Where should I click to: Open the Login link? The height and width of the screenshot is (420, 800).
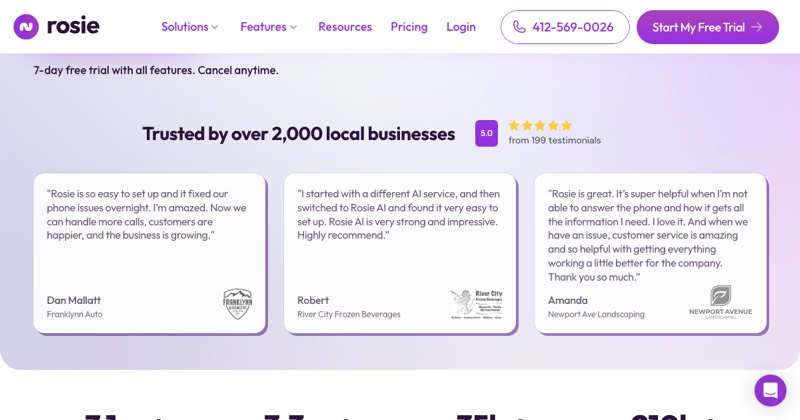click(x=461, y=27)
